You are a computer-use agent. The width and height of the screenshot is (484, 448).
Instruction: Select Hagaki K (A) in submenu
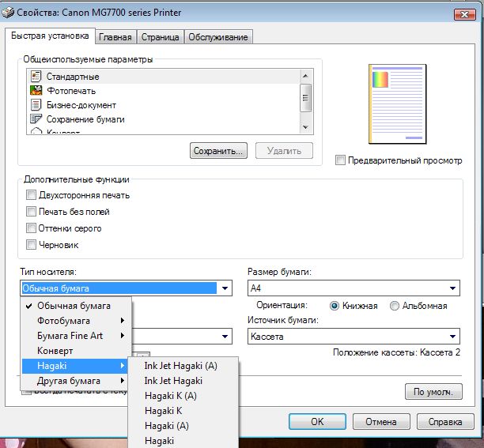183,396
